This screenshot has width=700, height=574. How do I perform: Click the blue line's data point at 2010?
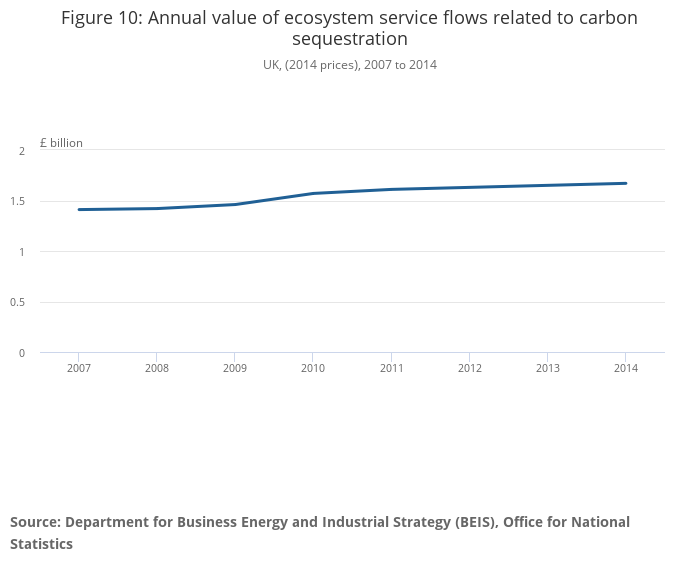pos(313,193)
